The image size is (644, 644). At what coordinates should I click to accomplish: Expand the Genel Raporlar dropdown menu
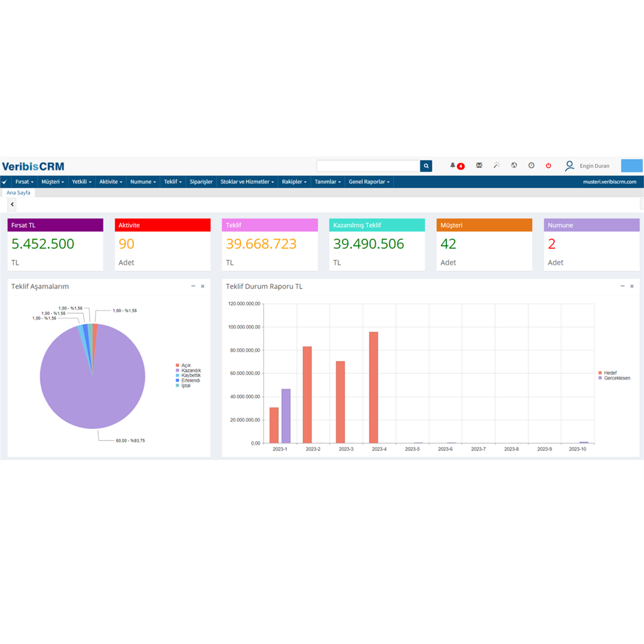(x=369, y=182)
